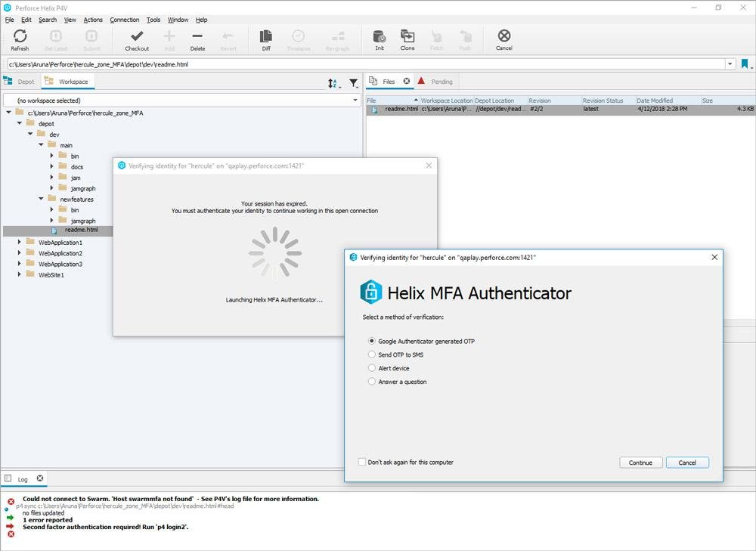Click the Revert toolbar icon
756x551 pixels.
228,36
